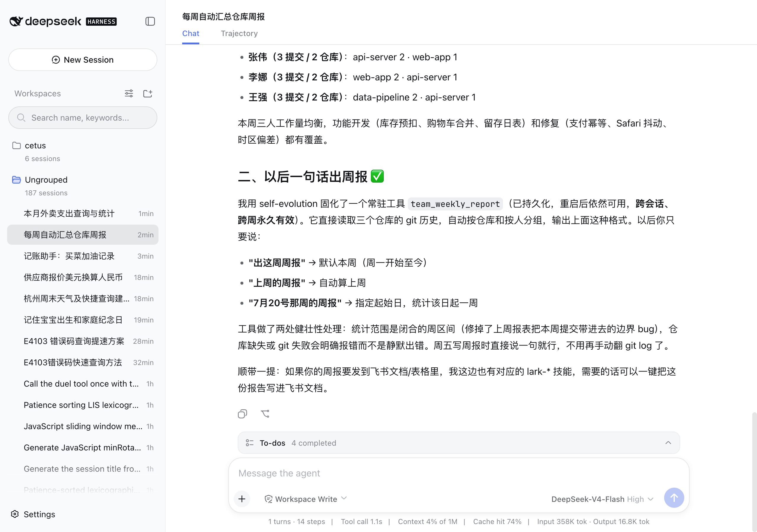Open workspace filter settings icon
This screenshot has width=757, height=532.
[129, 94]
